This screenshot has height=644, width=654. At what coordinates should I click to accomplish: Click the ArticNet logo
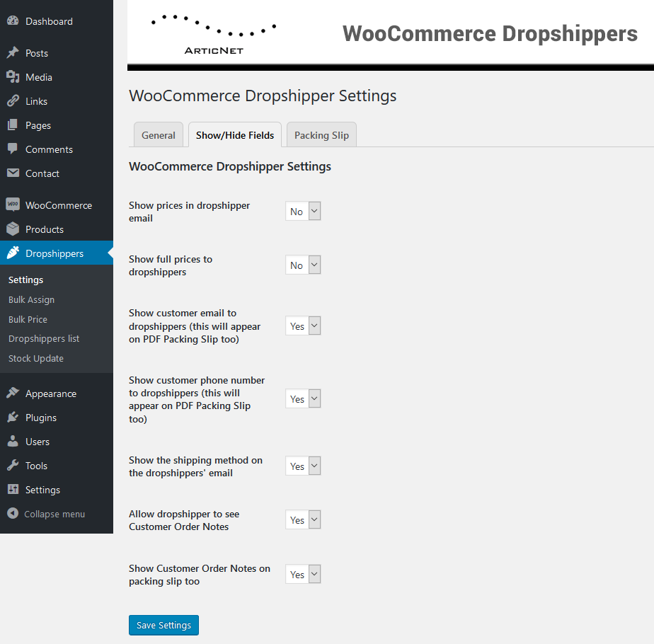[x=214, y=35]
